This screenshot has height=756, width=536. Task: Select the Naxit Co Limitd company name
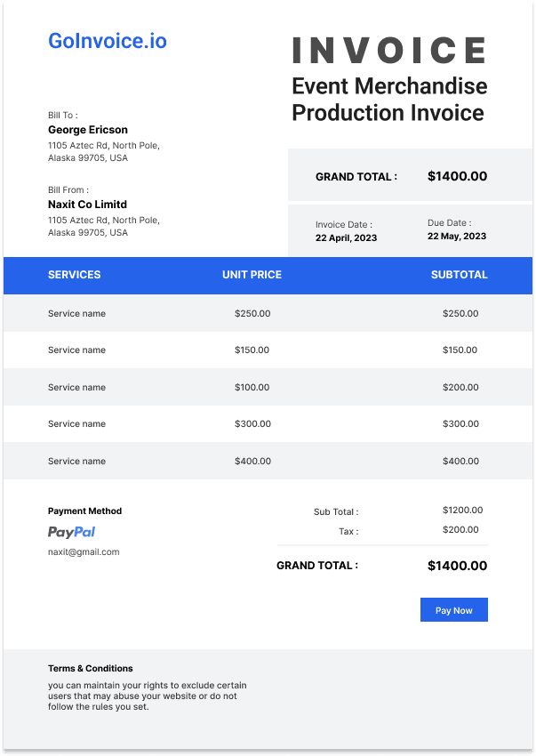[x=87, y=205]
